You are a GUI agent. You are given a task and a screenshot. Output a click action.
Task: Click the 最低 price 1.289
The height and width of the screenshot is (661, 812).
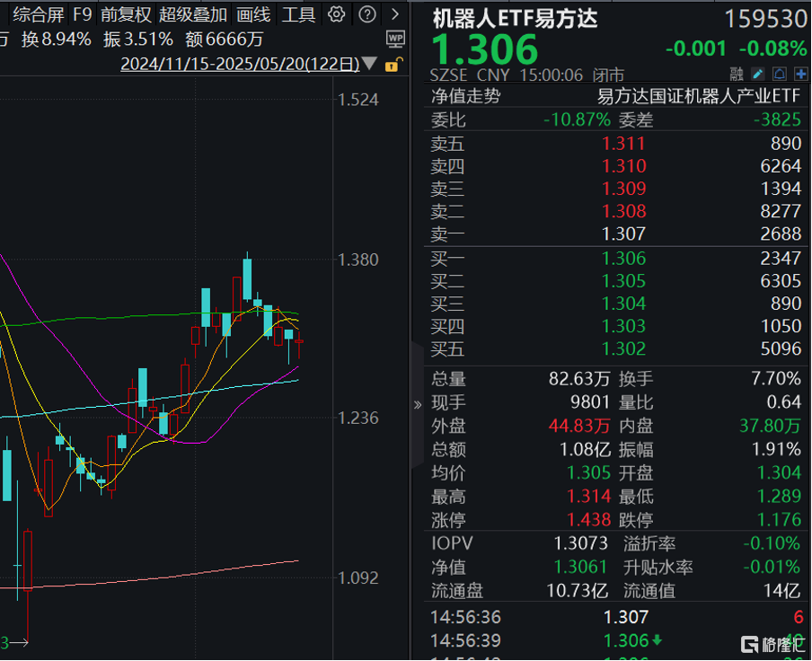pyautogui.click(x=779, y=497)
